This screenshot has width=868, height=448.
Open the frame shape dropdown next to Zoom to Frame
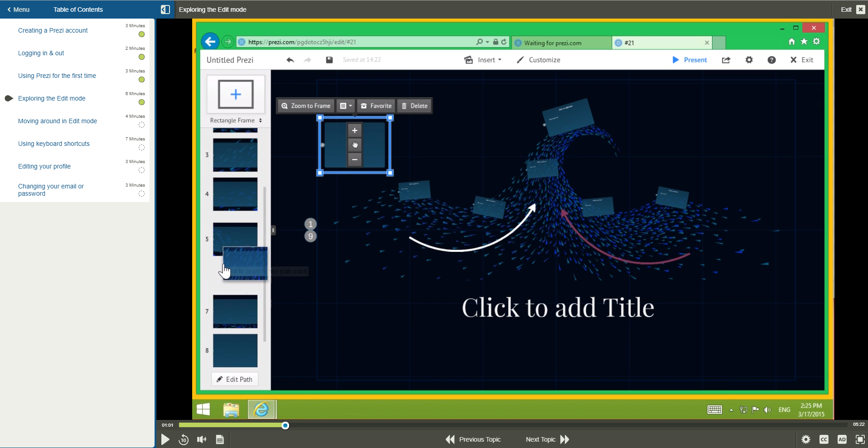point(345,106)
